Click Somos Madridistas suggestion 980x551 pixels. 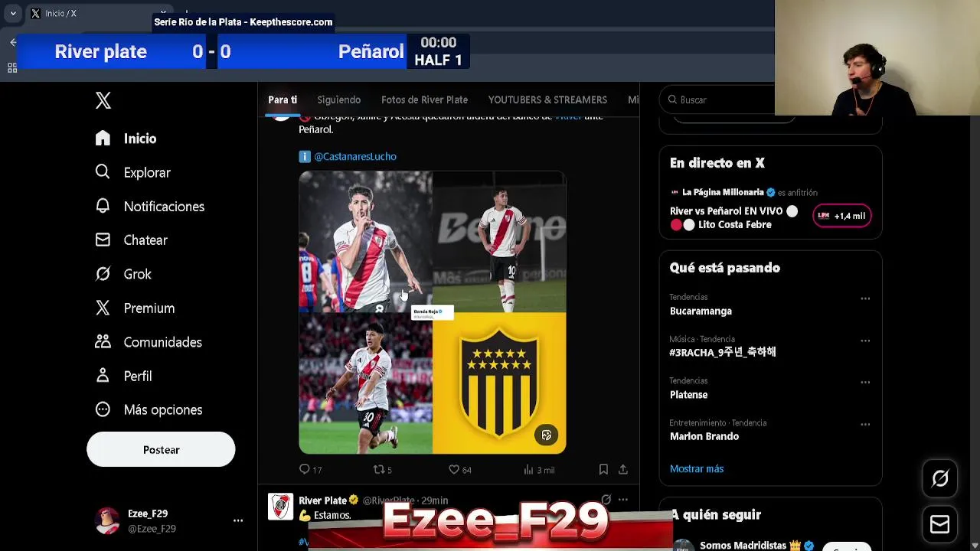click(743, 545)
